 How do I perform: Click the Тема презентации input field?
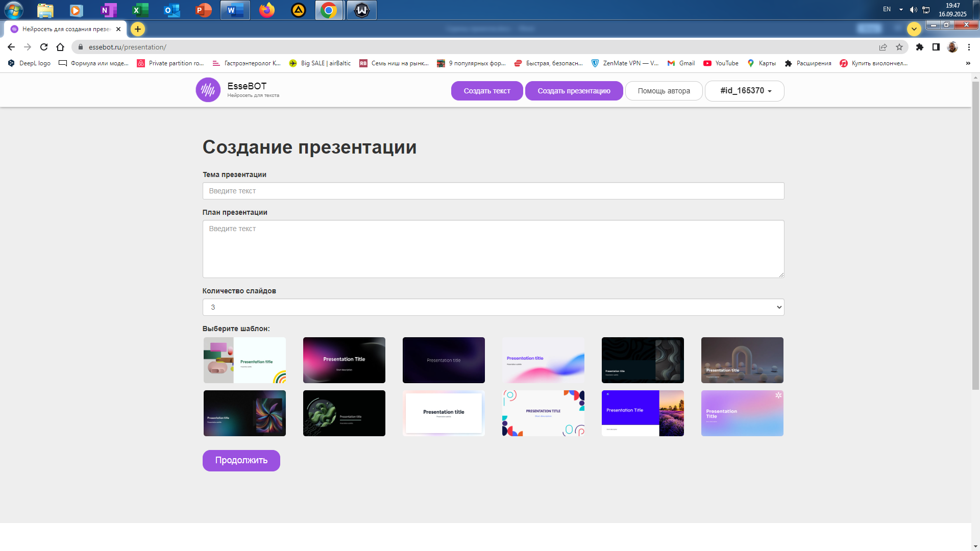[x=493, y=191]
